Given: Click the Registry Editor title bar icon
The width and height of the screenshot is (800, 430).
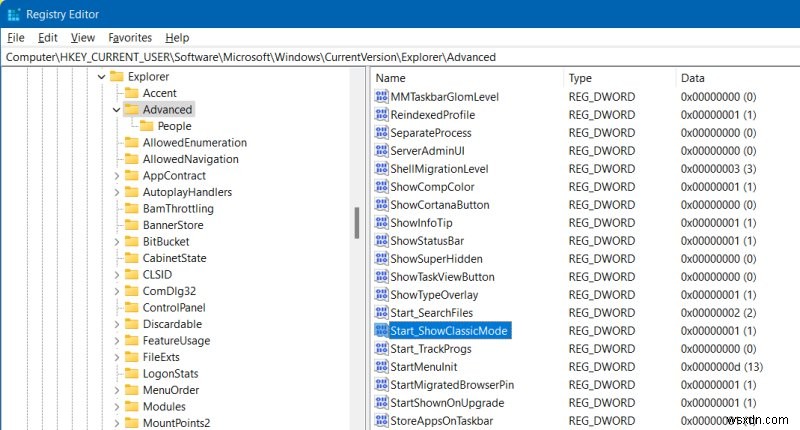Looking at the screenshot, I should pos(14,14).
